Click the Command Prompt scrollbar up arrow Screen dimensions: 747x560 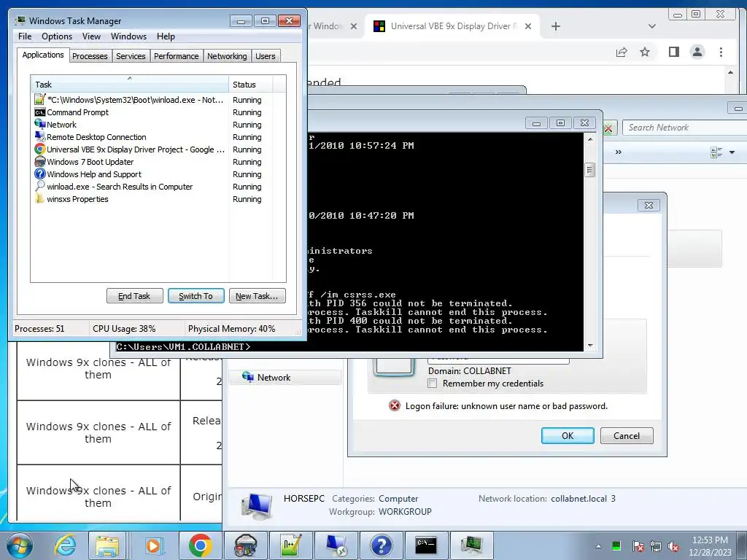(590, 139)
